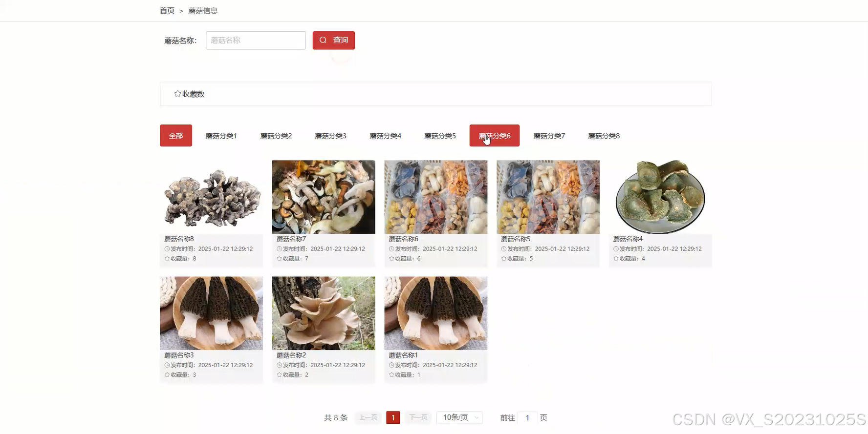Screen dimensions: 868x434
Task: Open the 蘑菇名称3 morel thumbnail
Action: tap(211, 313)
